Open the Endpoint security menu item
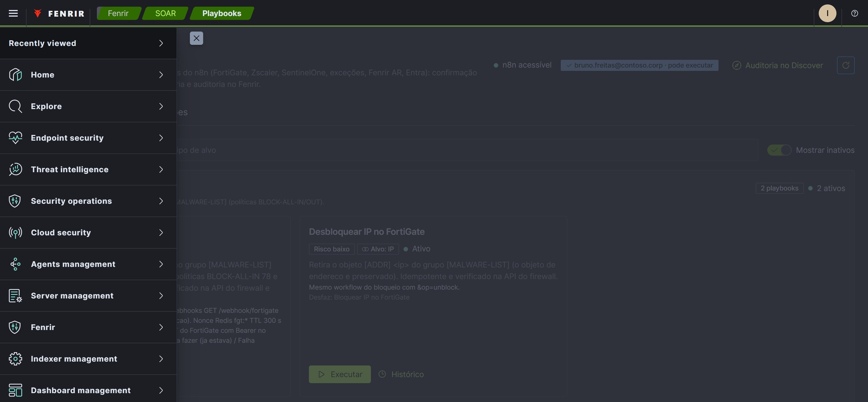Screen dimensions: 868x402 pyautogui.click(x=88, y=138)
